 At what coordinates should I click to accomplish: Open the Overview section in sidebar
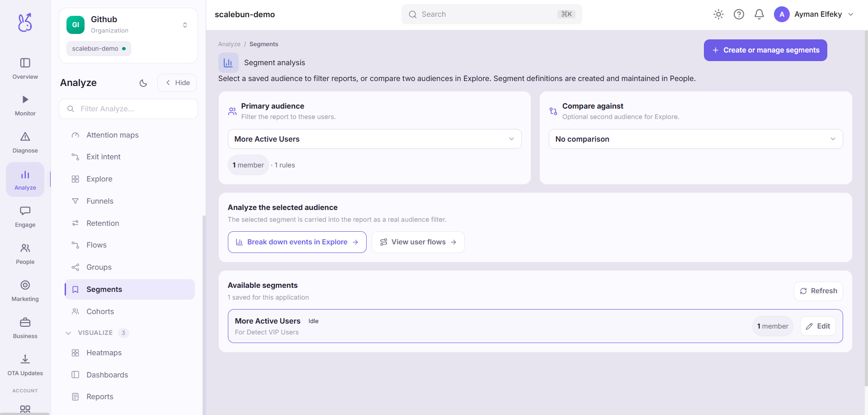click(25, 69)
